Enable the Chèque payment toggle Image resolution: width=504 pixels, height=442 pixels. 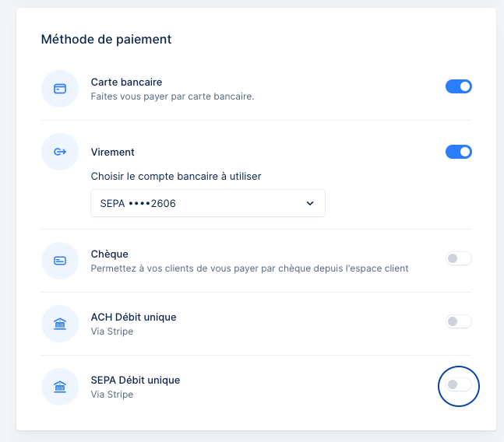(458, 258)
